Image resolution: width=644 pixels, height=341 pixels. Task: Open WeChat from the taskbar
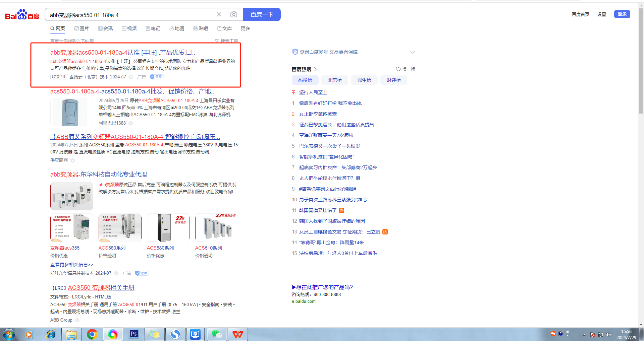pyautogui.click(x=217, y=334)
